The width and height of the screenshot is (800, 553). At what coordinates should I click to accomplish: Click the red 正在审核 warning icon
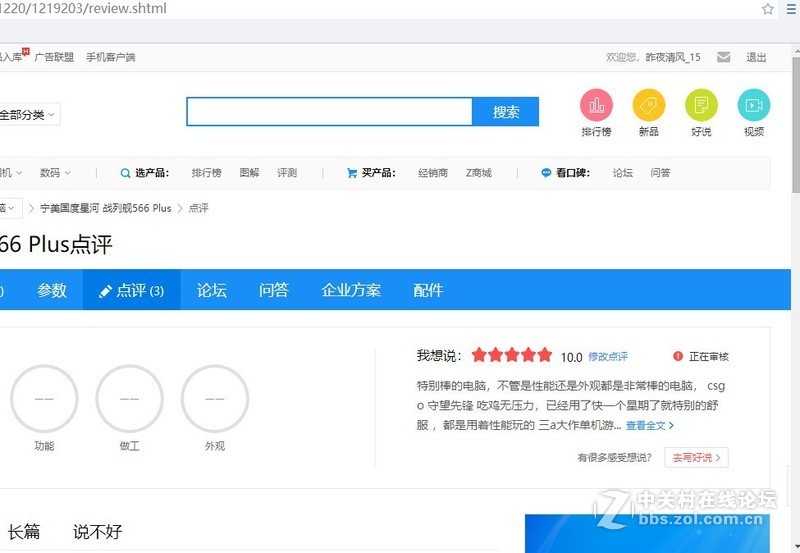pyautogui.click(x=678, y=356)
